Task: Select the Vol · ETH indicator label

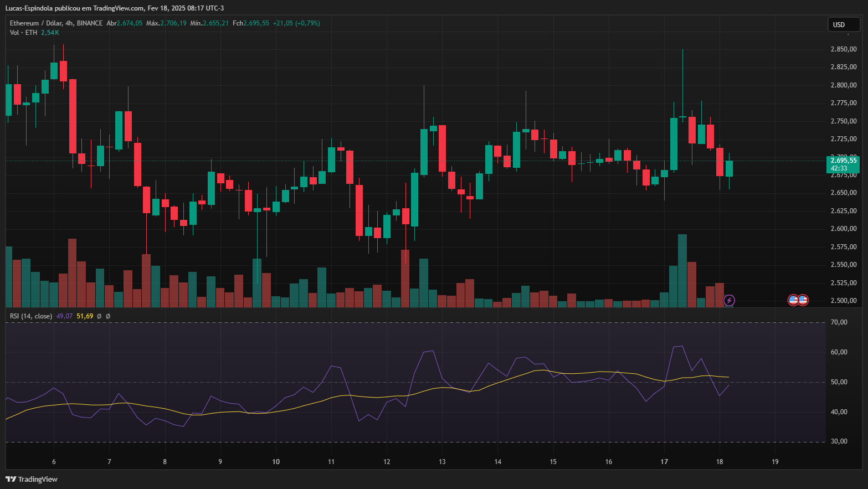Action: tap(23, 33)
